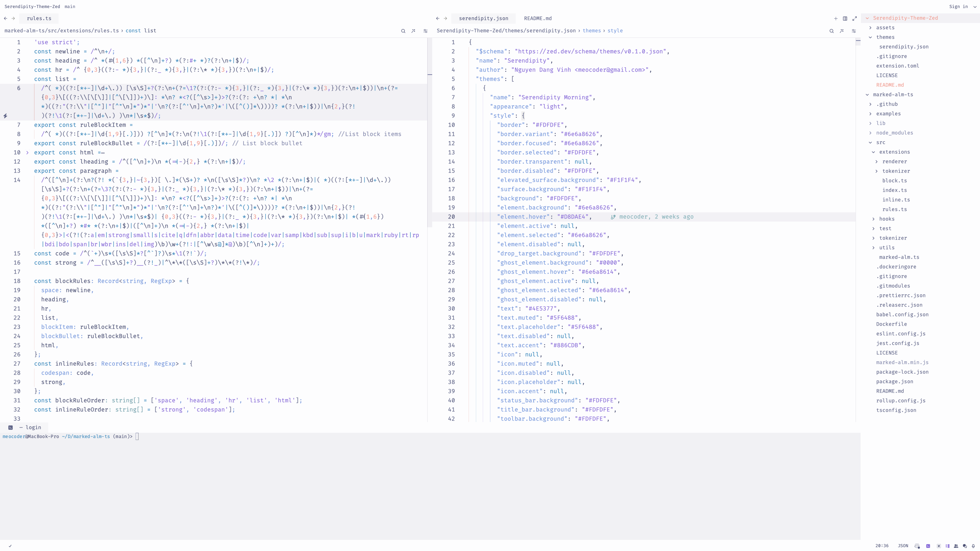Open block.ts in the file tree

coord(894,181)
